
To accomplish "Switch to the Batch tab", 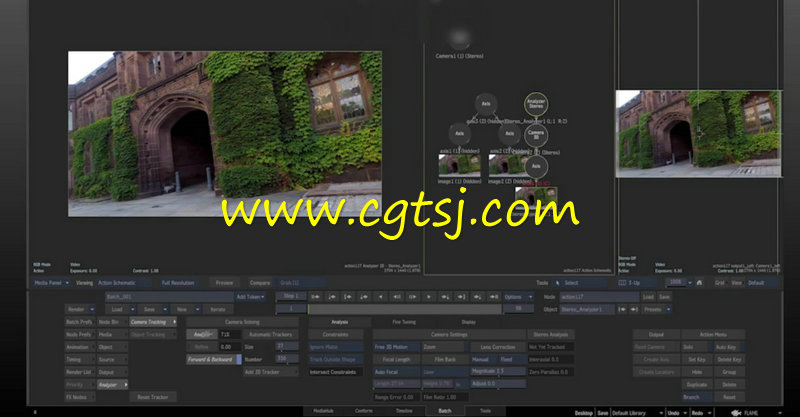I will tap(445, 411).
